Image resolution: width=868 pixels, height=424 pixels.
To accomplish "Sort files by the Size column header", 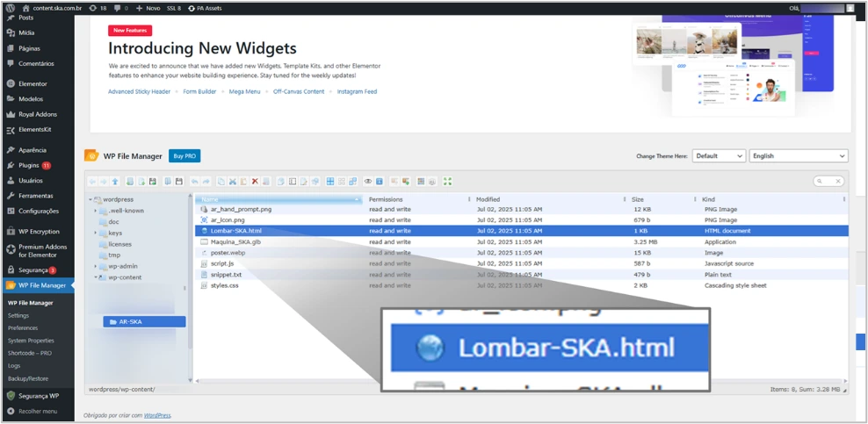I will (x=638, y=199).
